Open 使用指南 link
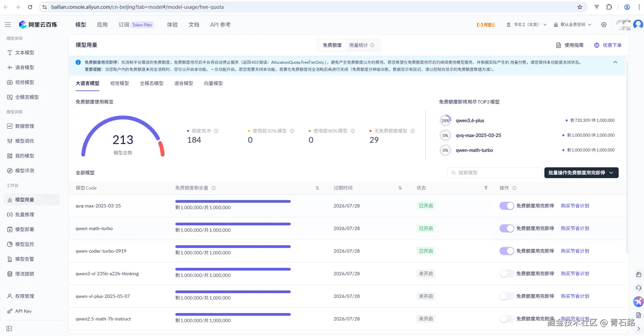 point(570,45)
